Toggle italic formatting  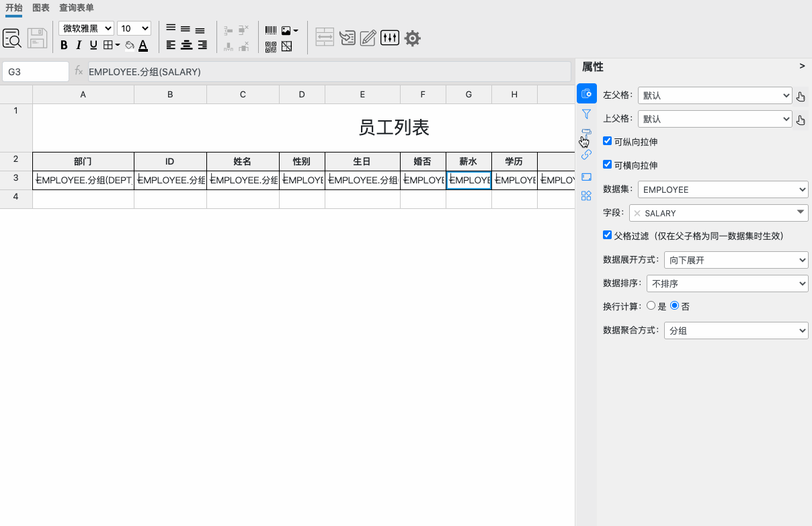79,46
